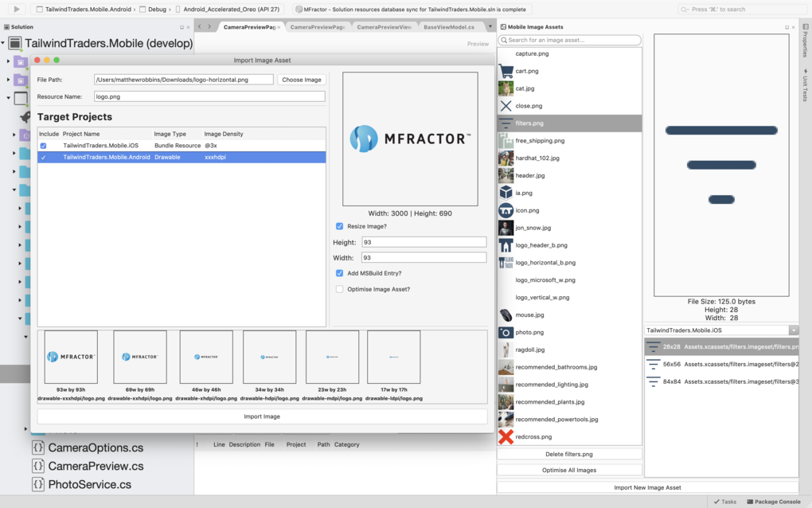812x508 pixels.
Task: Click the resize Height input field
Action: point(424,242)
